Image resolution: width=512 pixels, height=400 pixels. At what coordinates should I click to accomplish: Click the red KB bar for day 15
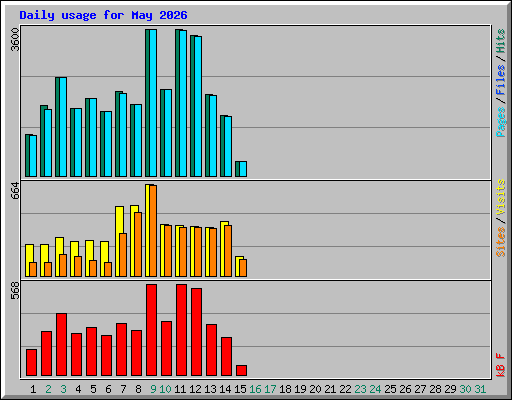[242, 371]
